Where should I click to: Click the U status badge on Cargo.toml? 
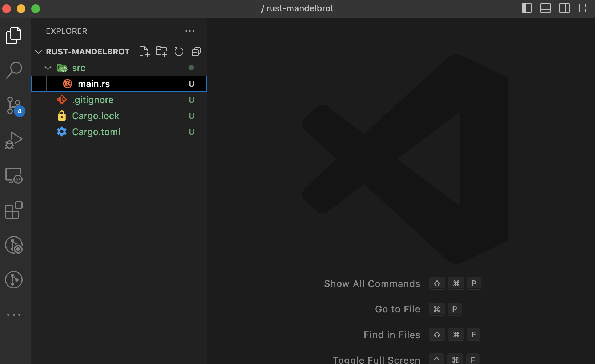[x=192, y=132]
